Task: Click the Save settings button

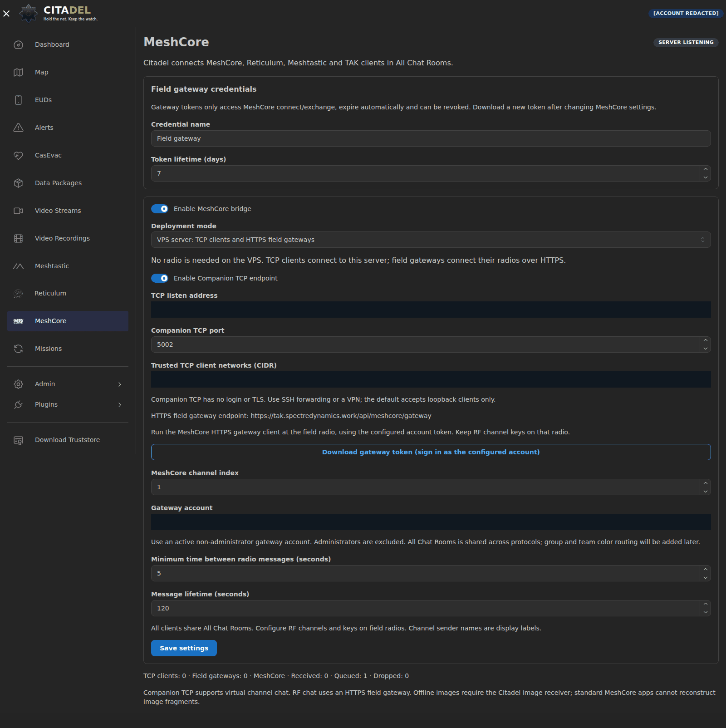Action: 184,648
